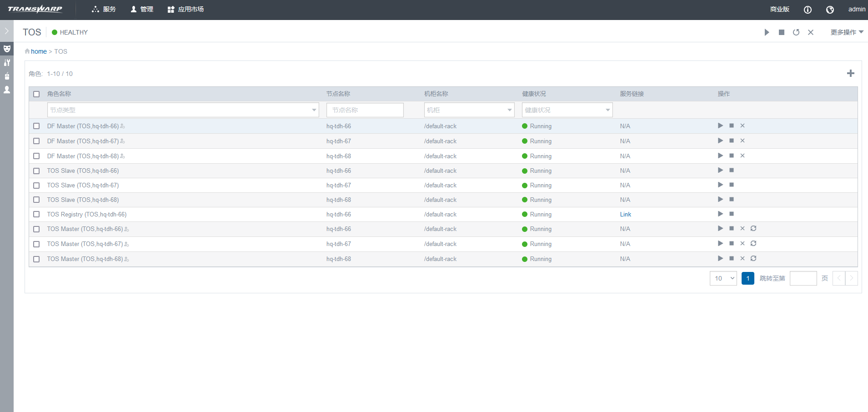Tick the checkbox for TOS Master hq-tdh-66

click(x=36, y=229)
